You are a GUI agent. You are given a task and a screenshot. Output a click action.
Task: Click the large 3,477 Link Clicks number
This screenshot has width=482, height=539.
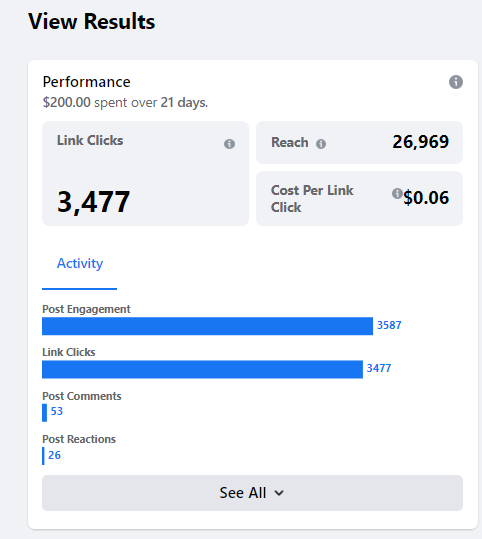coord(94,202)
